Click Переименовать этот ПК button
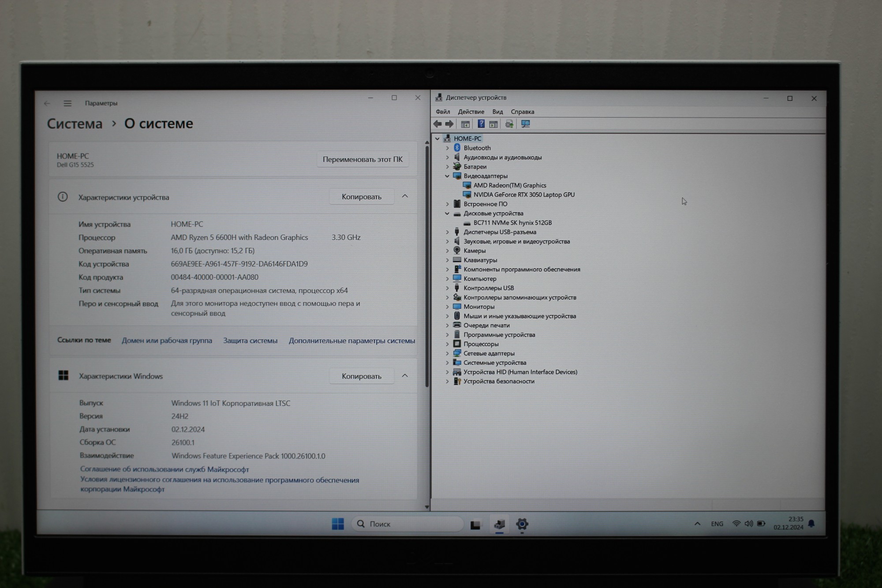This screenshot has width=882, height=588. pyautogui.click(x=362, y=159)
